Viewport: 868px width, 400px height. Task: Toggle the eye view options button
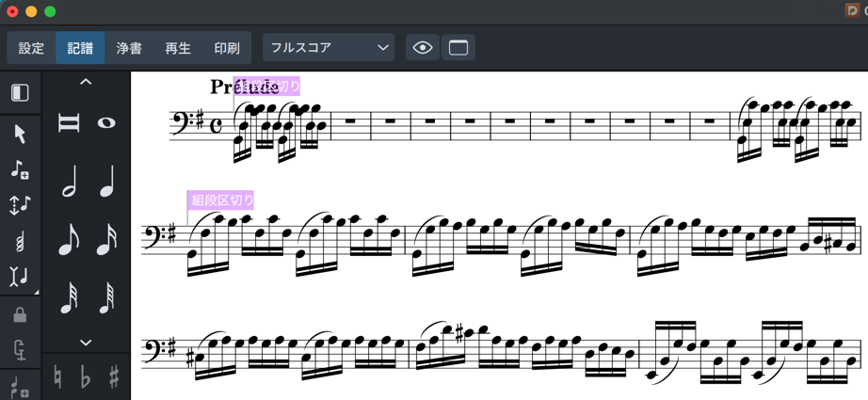click(x=423, y=48)
